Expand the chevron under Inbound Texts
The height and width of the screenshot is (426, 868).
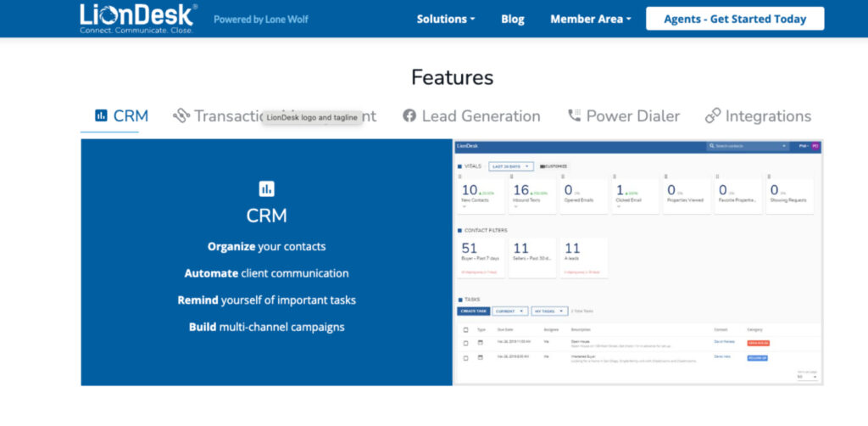point(515,206)
